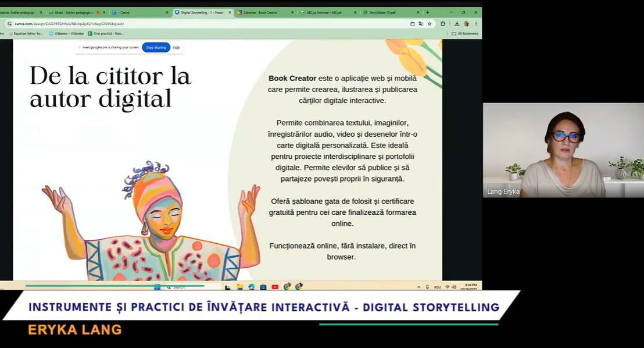Switch to Libraries - Book Creator tab
644x348 pixels.
click(265, 12)
